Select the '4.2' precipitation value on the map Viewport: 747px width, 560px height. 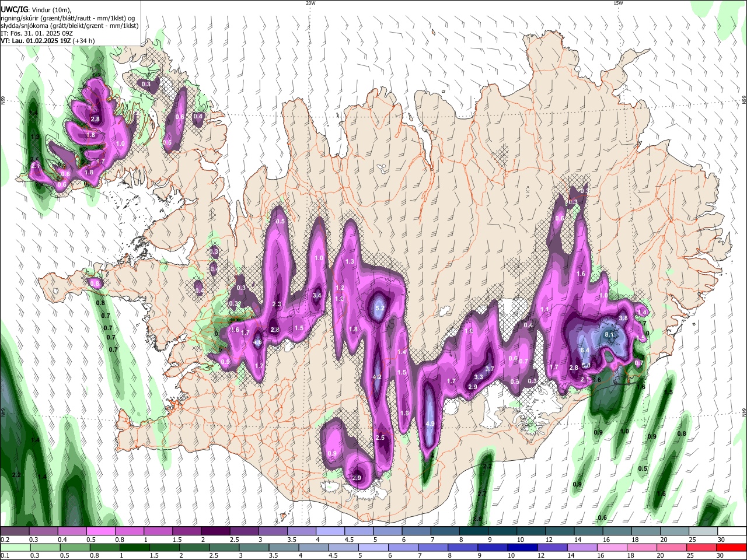377,377
